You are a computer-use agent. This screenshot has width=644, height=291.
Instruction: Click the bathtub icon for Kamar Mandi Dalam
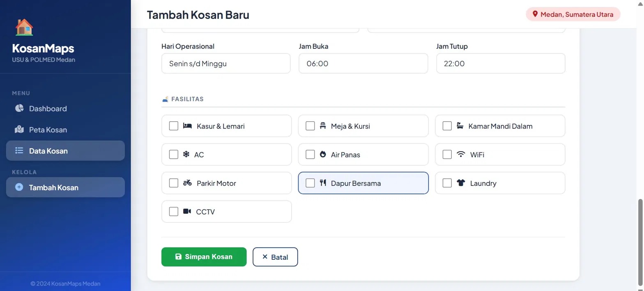460,126
